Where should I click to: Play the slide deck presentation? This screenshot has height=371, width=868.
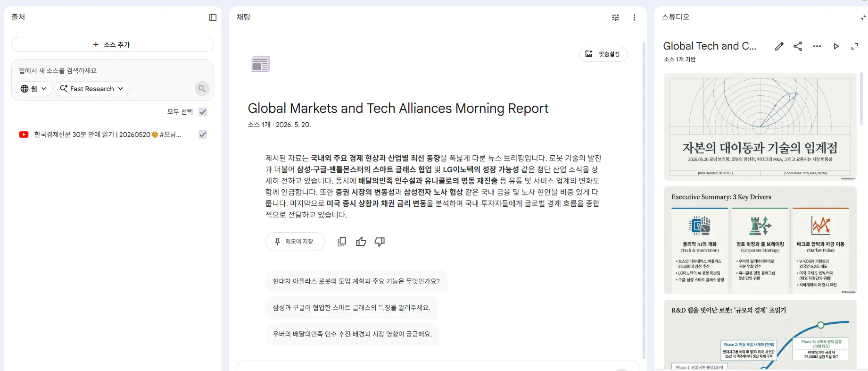(836, 46)
